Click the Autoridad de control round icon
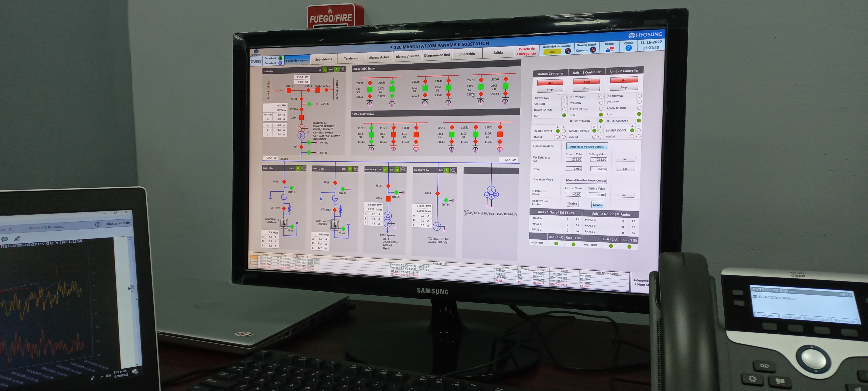Viewport: 868px width, 391px height. [568, 51]
